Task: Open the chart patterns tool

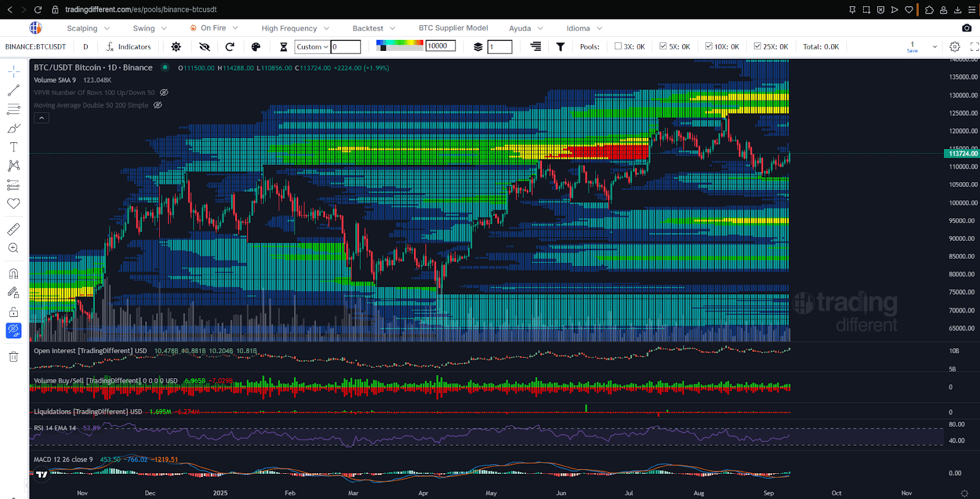Action: pos(13,166)
